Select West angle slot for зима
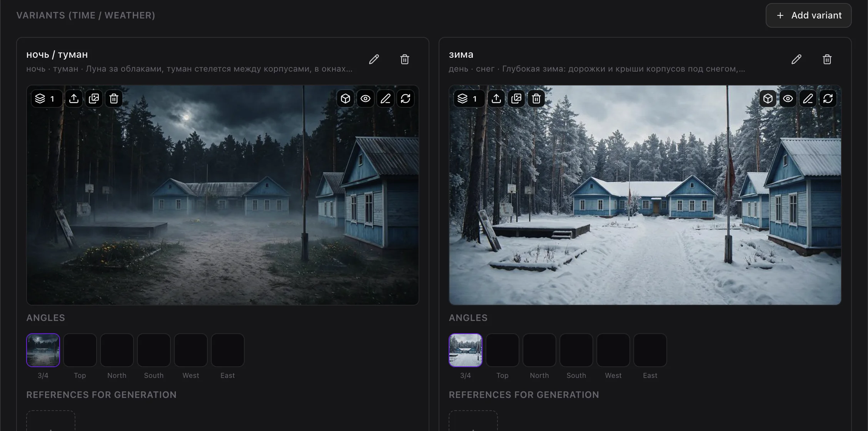 pos(613,350)
